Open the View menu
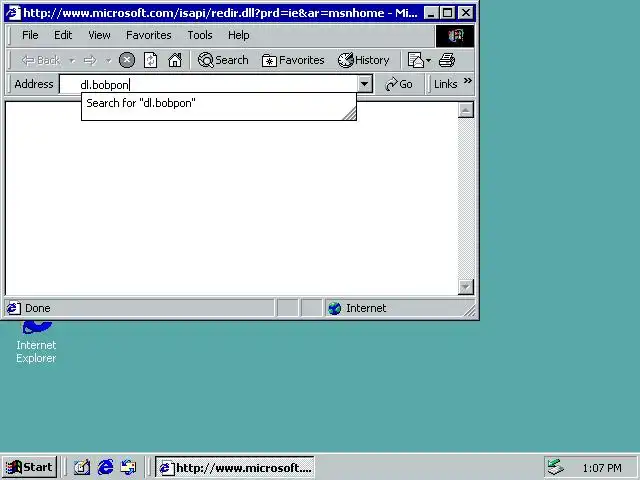 99,35
